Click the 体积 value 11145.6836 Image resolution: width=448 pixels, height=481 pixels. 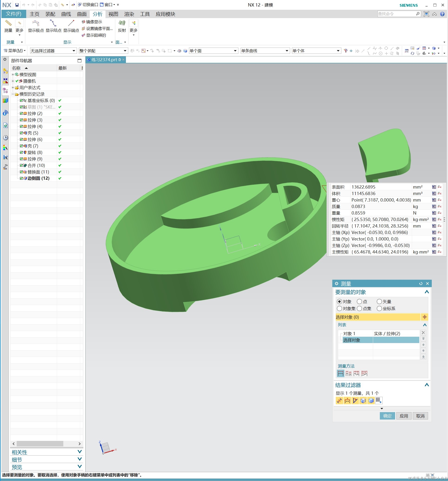pos(363,193)
